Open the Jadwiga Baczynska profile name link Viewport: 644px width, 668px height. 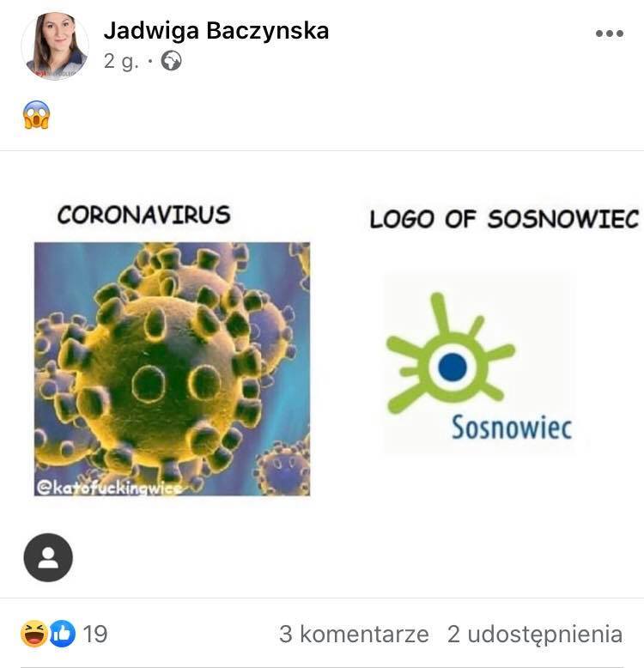point(216,31)
